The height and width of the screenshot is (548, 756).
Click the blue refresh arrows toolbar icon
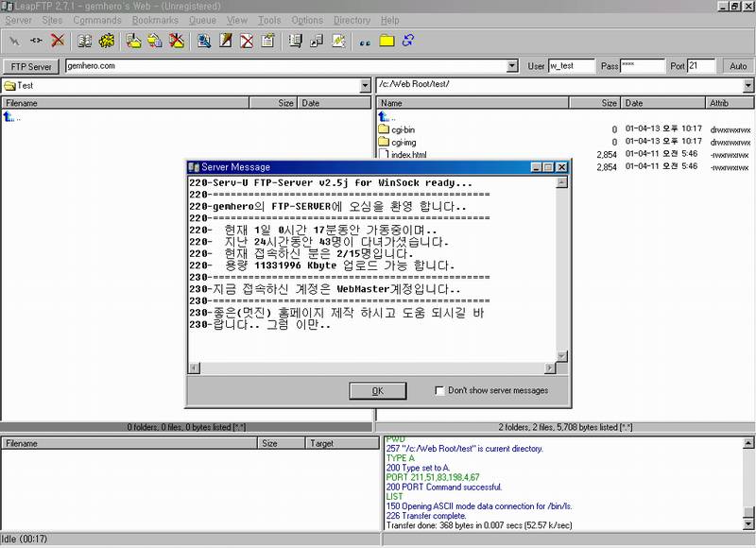click(408, 41)
